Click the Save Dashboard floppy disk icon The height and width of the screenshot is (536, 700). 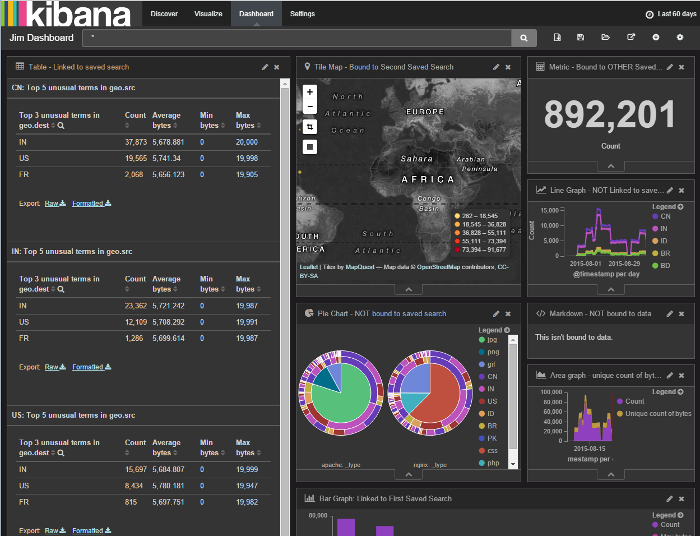pos(581,38)
